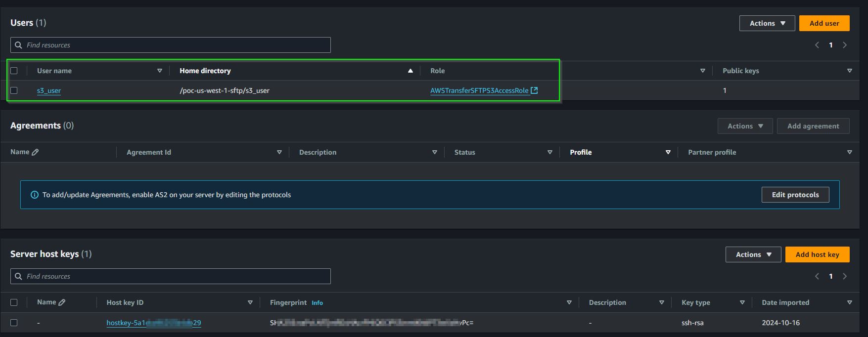Viewport: 868px width, 337px height.
Task: Go to previous page in host keys pagination
Action: (x=817, y=276)
